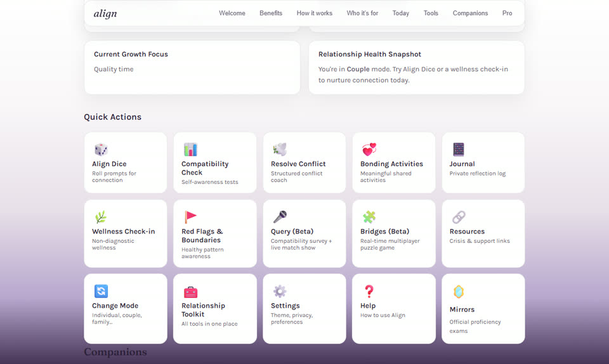Open Bonding Activities card title

click(x=391, y=164)
